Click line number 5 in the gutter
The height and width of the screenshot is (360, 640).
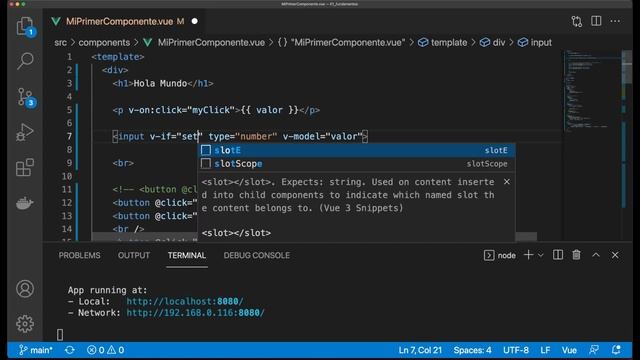(69, 110)
